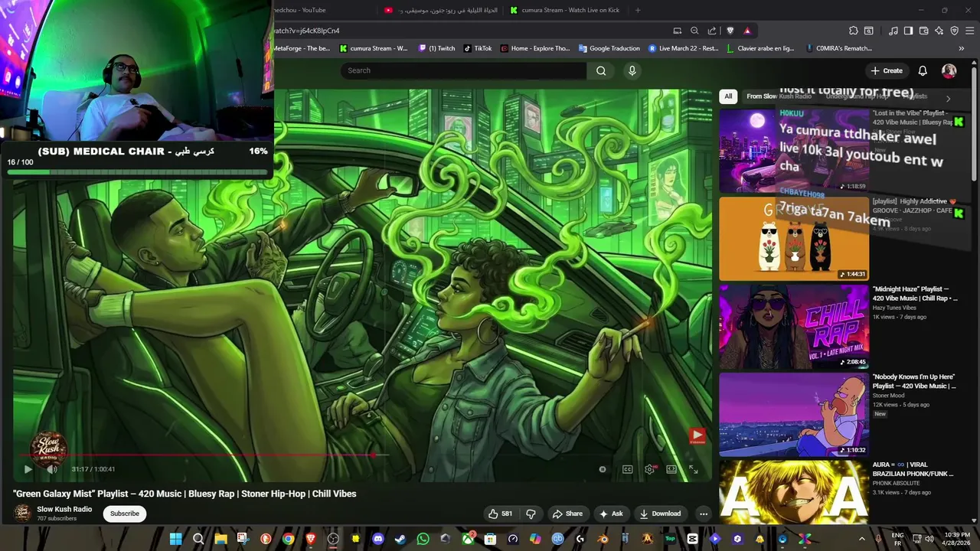Show more filter chips with right arrow
This screenshot has width=980, height=551.
[x=948, y=98]
